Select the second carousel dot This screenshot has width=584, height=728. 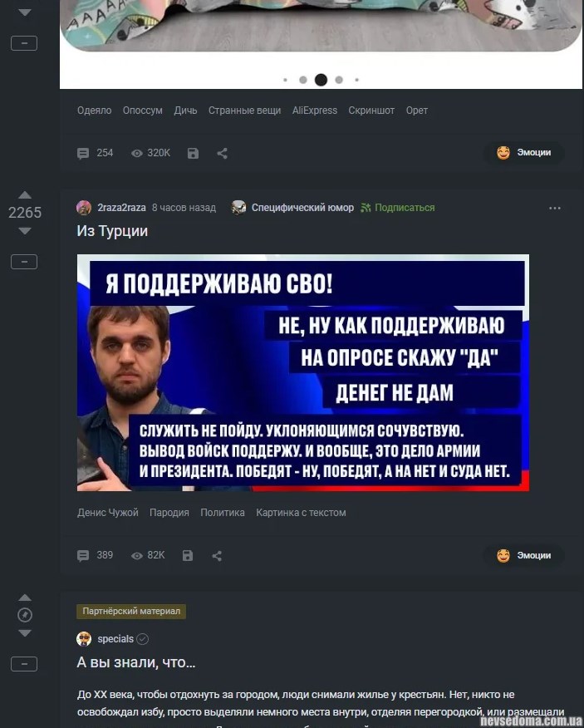pos(303,80)
